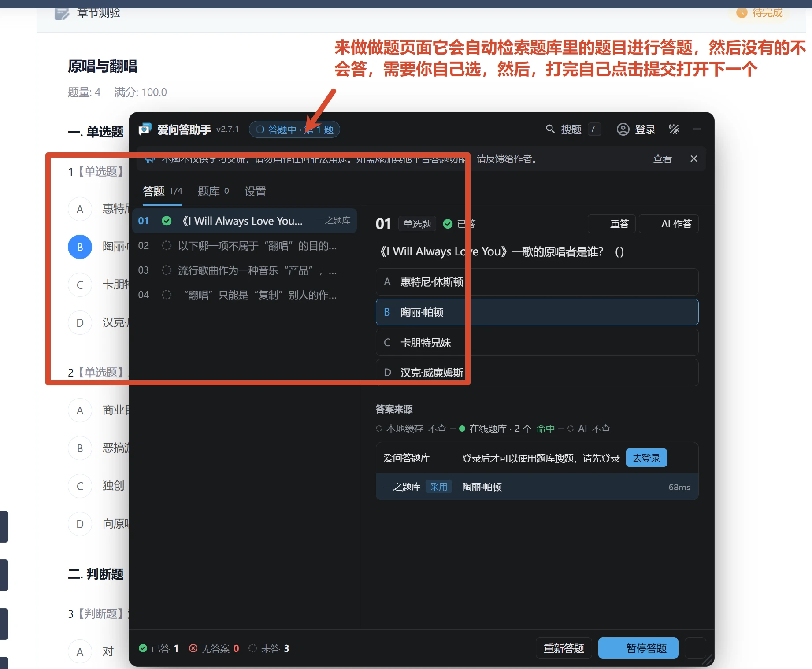Click the 去登录 button
812x669 pixels.
646,458
